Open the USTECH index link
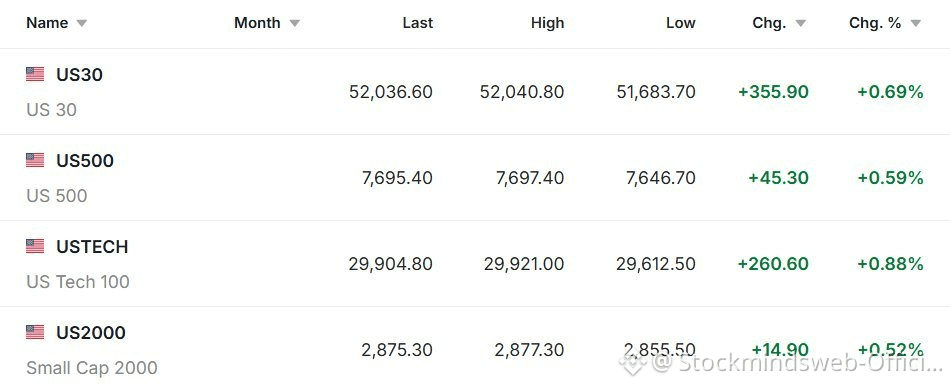Screen dimensions: 950x387 (92, 246)
